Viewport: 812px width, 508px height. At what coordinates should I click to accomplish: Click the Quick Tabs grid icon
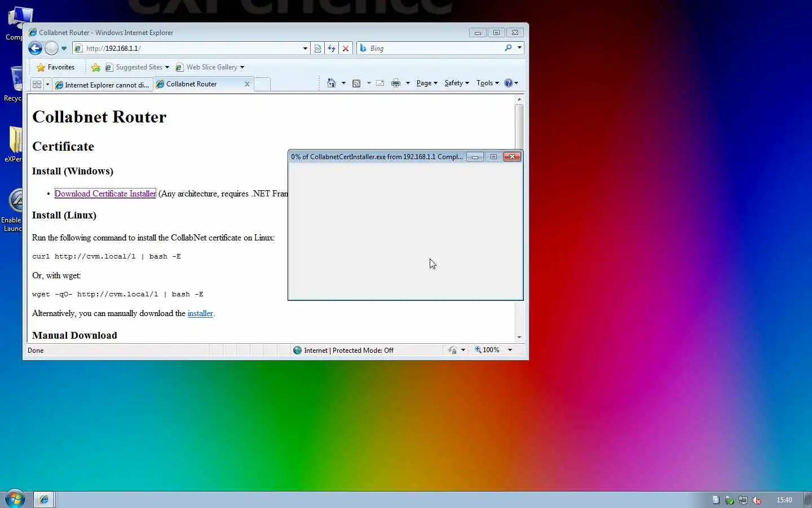[x=37, y=84]
